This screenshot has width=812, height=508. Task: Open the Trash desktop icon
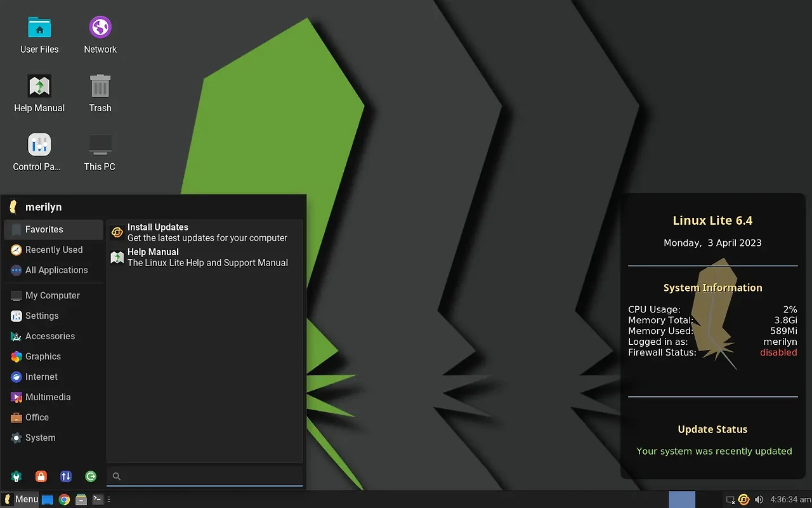100,93
